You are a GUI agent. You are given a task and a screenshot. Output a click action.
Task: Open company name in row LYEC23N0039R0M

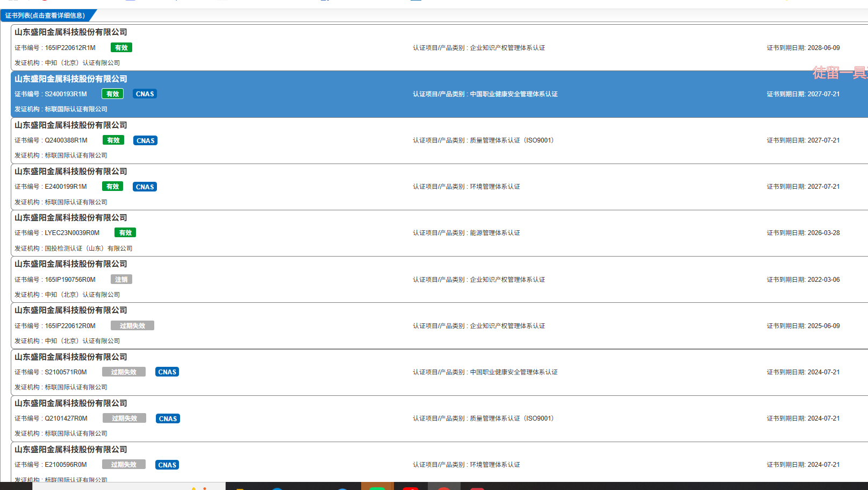point(71,218)
